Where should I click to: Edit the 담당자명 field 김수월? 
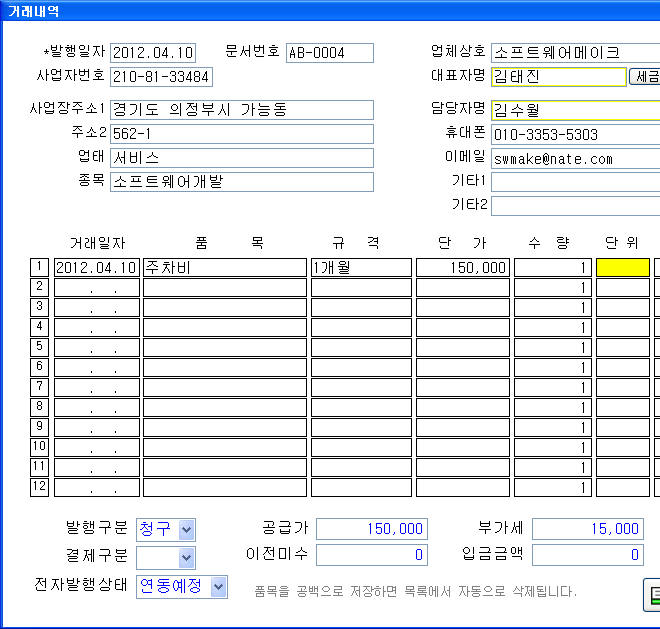[x=575, y=110]
